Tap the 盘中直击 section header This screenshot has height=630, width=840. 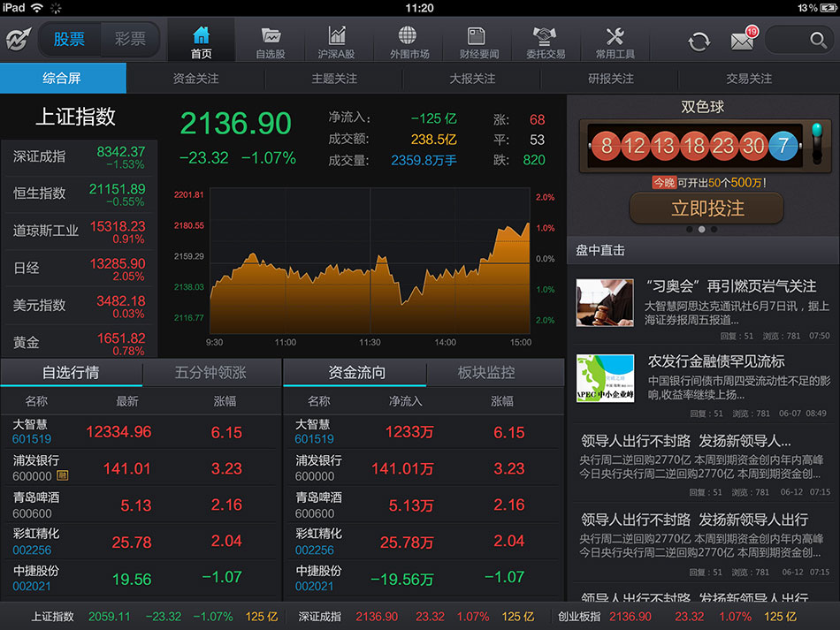click(x=703, y=250)
